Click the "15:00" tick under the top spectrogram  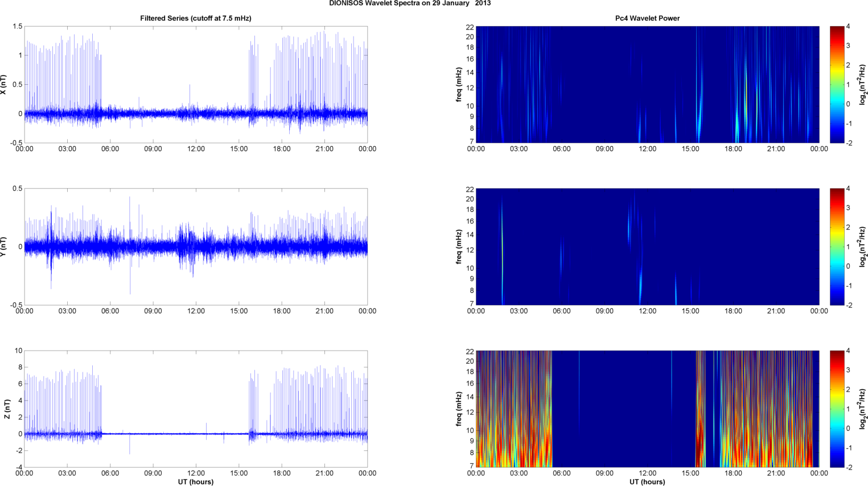click(x=690, y=149)
